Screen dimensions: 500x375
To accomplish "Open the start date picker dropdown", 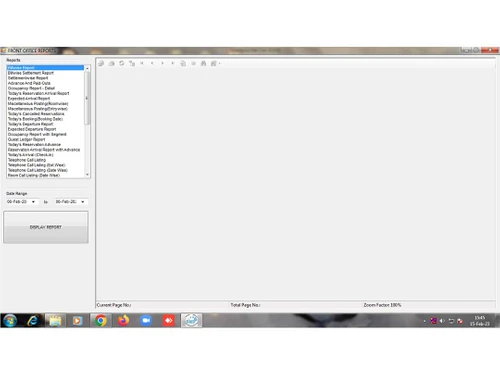I will (33, 202).
